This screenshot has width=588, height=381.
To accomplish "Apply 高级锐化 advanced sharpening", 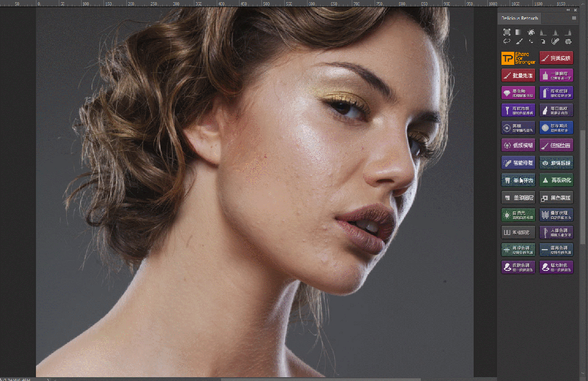I will tap(556, 180).
